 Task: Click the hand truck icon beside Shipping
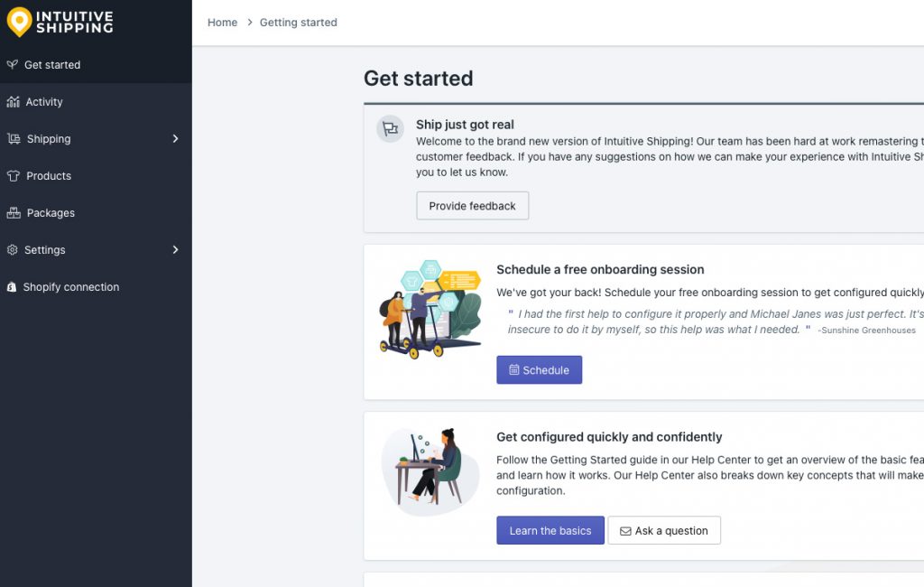point(14,139)
